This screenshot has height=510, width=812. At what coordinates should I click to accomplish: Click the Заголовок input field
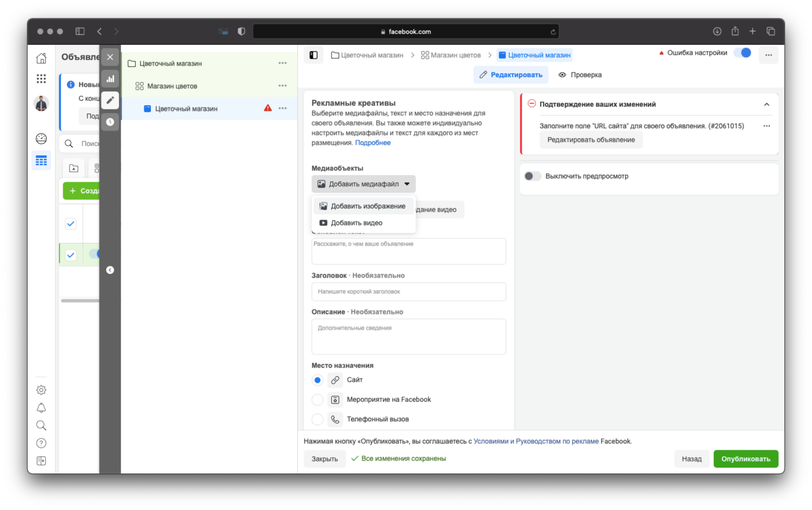409,292
